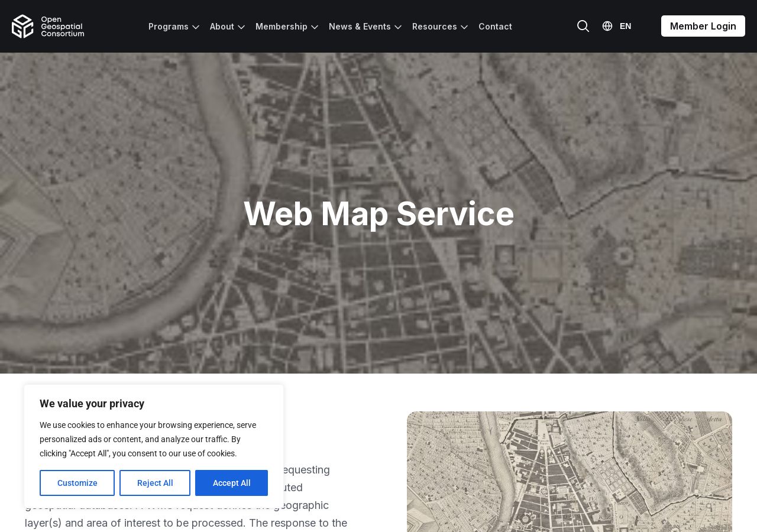This screenshot has width=757, height=532.
Task: Expand the Membership dropdown chevron
Action: pyautogui.click(x=315, y=27)
